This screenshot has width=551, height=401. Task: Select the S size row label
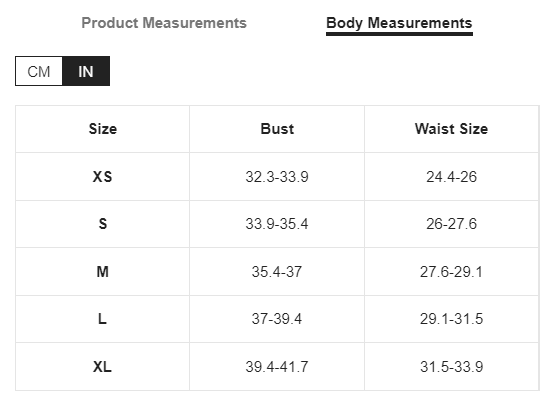tap(103, 224)
